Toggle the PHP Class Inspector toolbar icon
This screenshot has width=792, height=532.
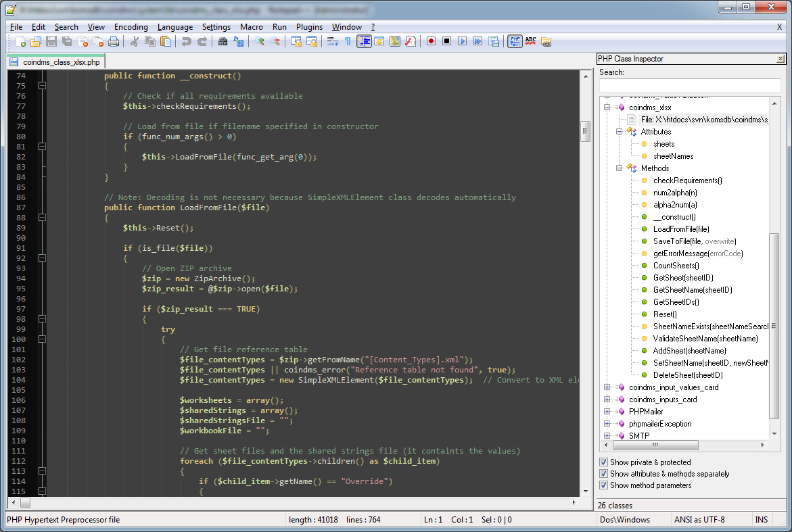point(515,42)
